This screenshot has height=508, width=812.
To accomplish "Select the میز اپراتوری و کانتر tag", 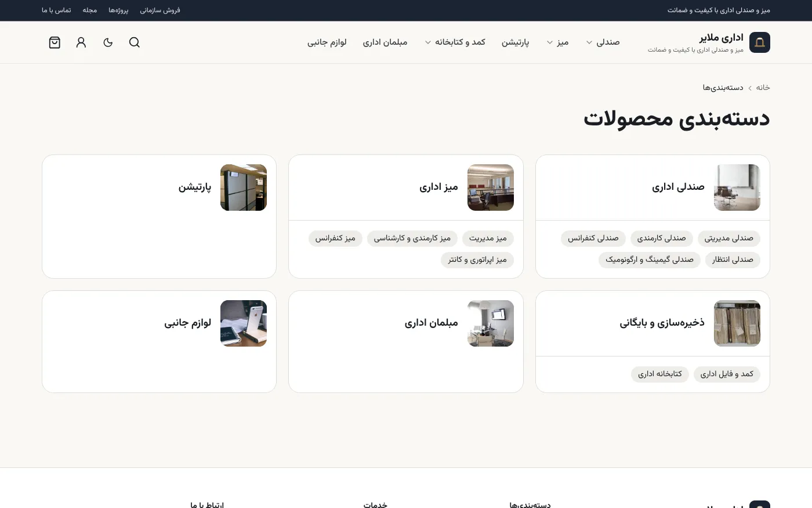I will [477, 260].
